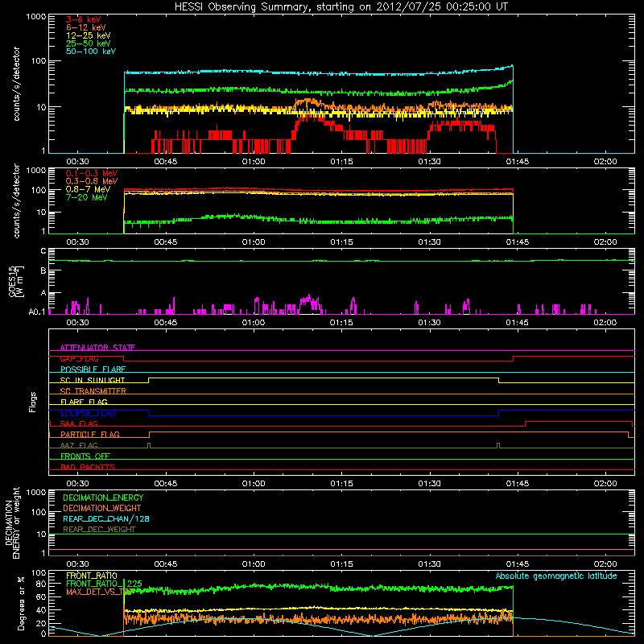
Task: Click the 01:15 time tick under the Flags panel
Action: pyautogui.click(x=341, y=484)
